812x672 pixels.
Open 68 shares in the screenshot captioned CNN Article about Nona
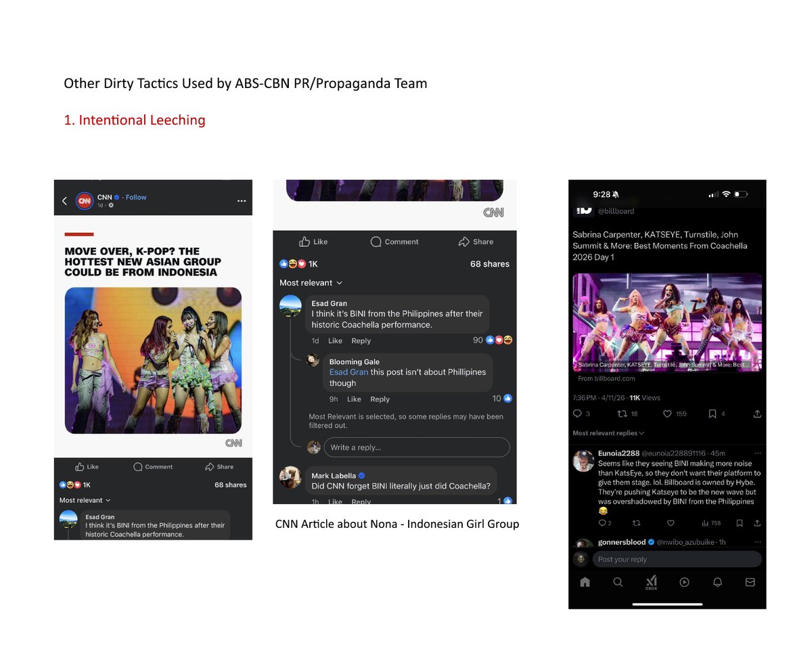pos(490,264)
